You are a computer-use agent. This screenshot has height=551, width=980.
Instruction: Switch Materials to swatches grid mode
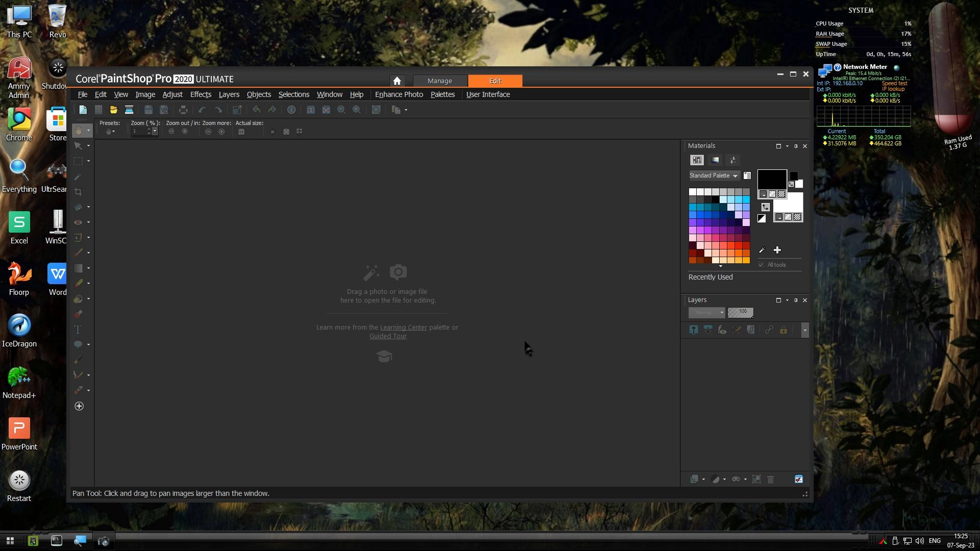697,160
